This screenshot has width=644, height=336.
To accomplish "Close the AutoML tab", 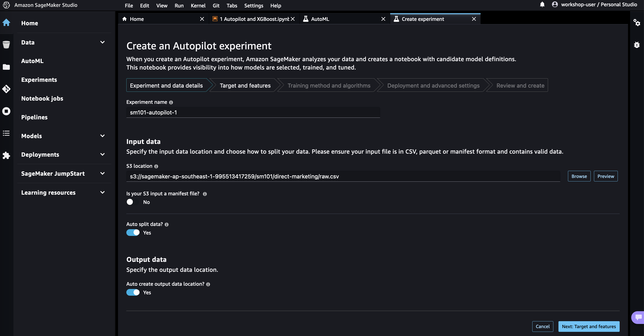I will point(383,19).
